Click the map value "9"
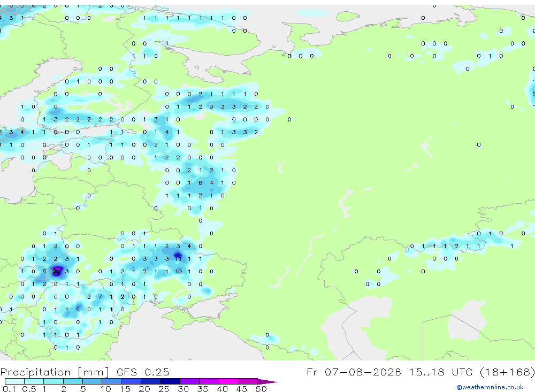535x392 pixels. pos(78,310)
